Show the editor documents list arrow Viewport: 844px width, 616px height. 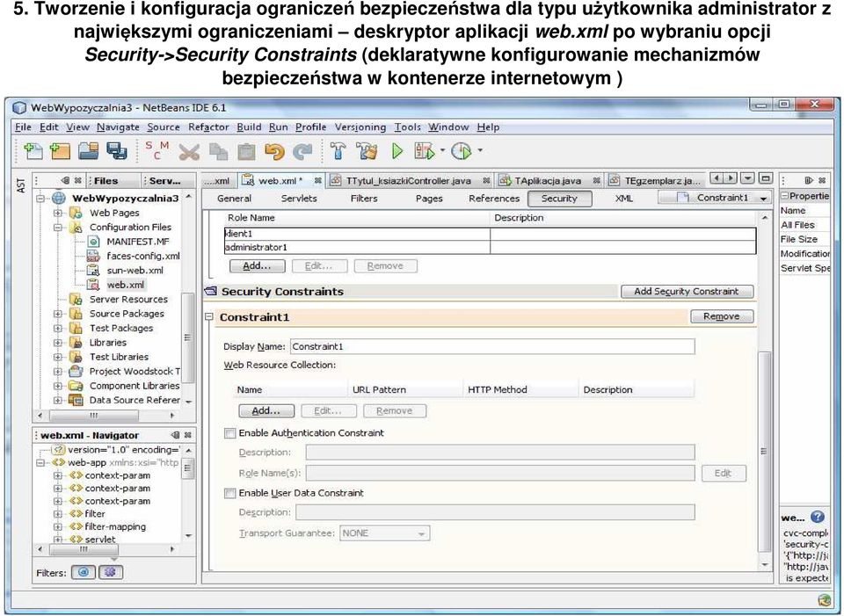click(747, 178)
